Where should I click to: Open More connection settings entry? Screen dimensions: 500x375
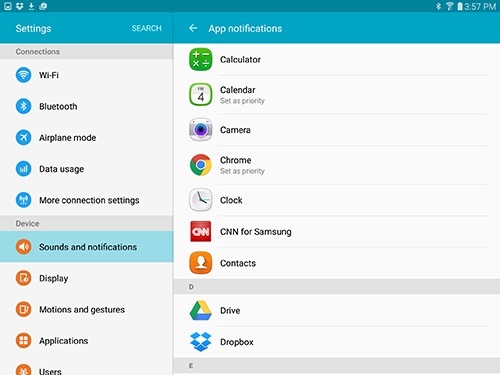point(87,200)
